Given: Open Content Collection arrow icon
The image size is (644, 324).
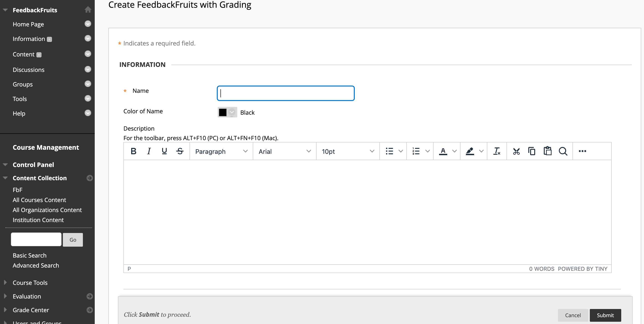Looking at the screenshot, I should pyautogui.click(x=89, y=178).
